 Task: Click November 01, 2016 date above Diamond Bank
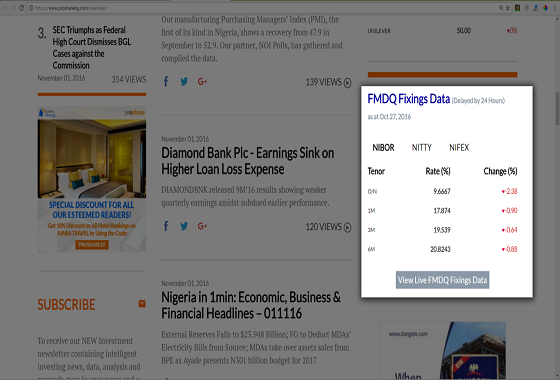pos(185,139)
